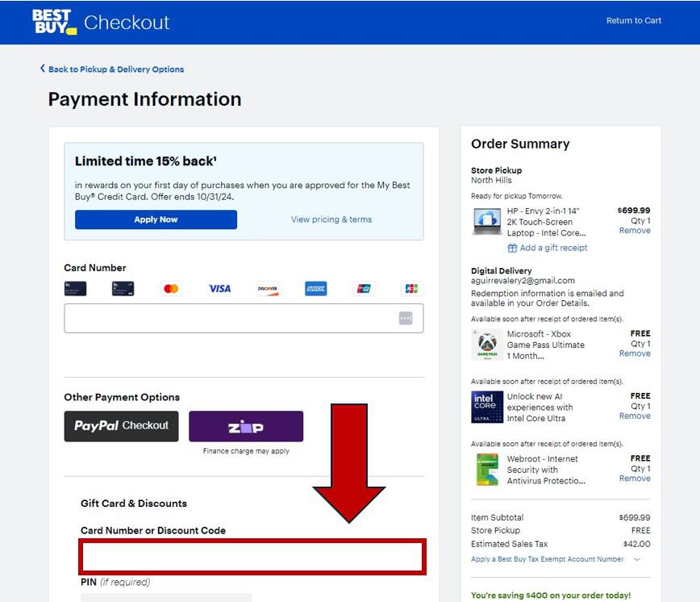
Task: Click the Best Buy logo
Action: point(54,22)
